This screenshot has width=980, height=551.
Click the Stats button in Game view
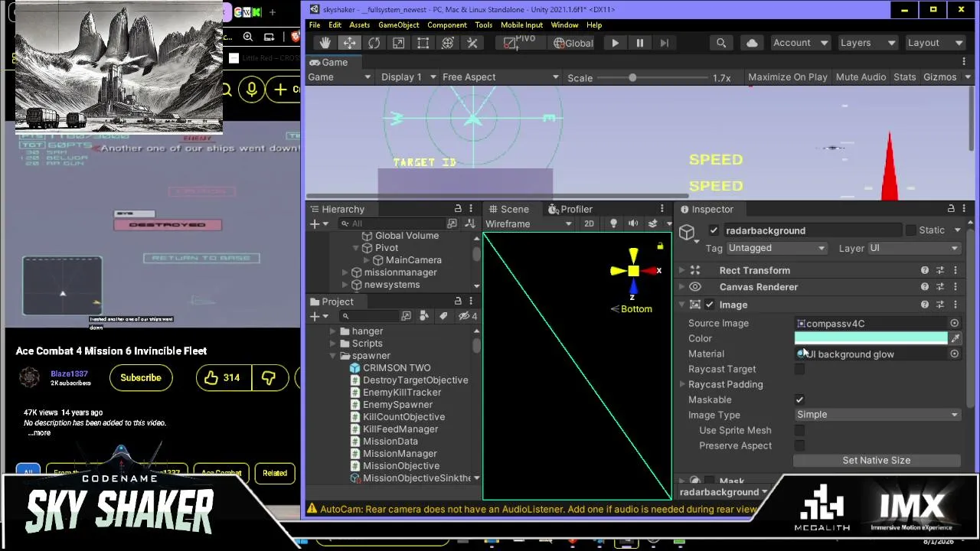pos(904,77)
